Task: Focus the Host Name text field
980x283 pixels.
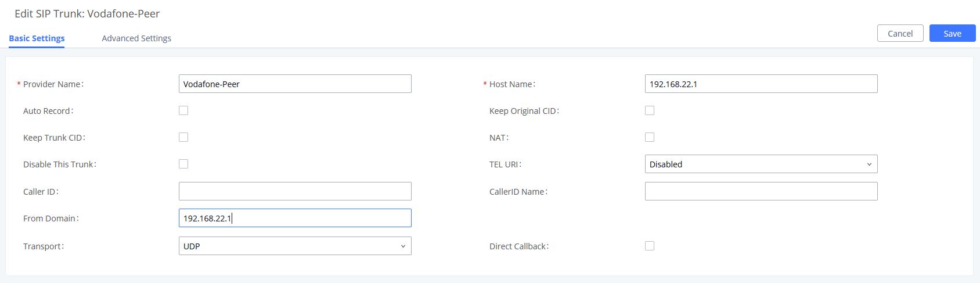Action: point(761,84)
